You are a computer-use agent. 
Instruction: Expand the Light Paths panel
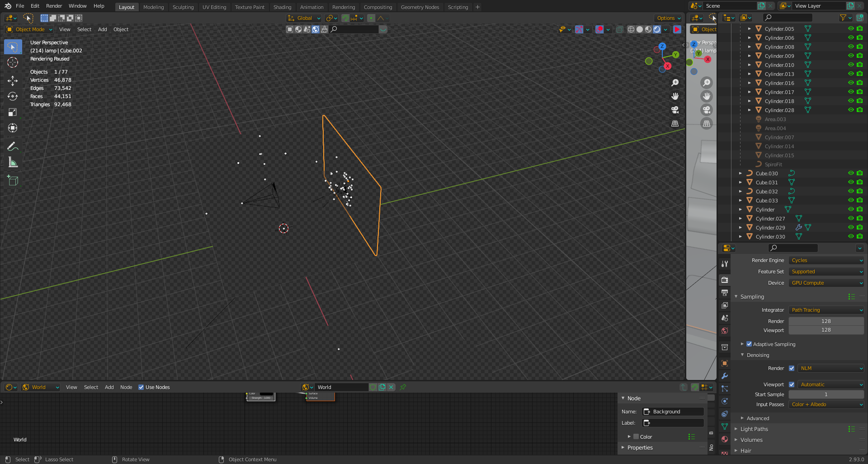click(754, 429)
